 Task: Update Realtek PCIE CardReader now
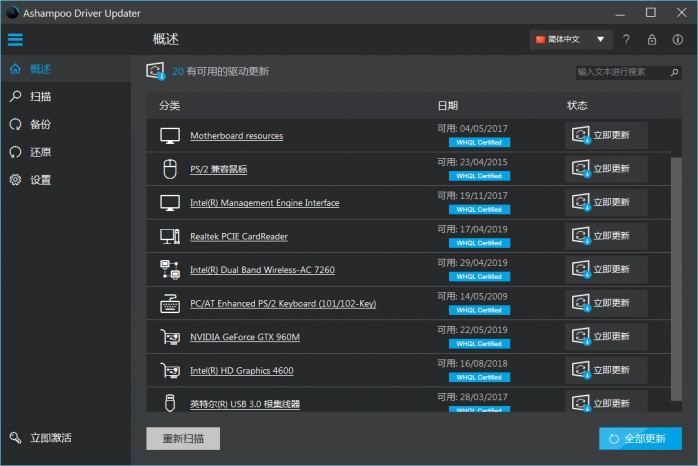point(606,236)
